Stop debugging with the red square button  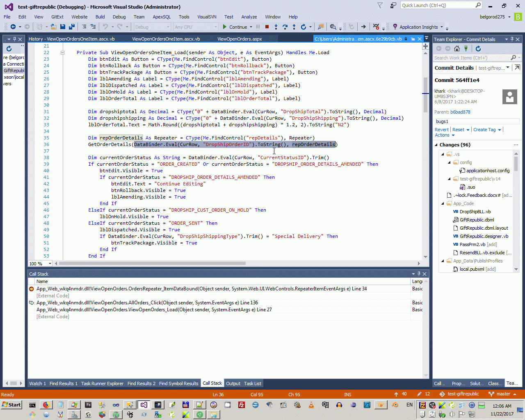(267, 27)
